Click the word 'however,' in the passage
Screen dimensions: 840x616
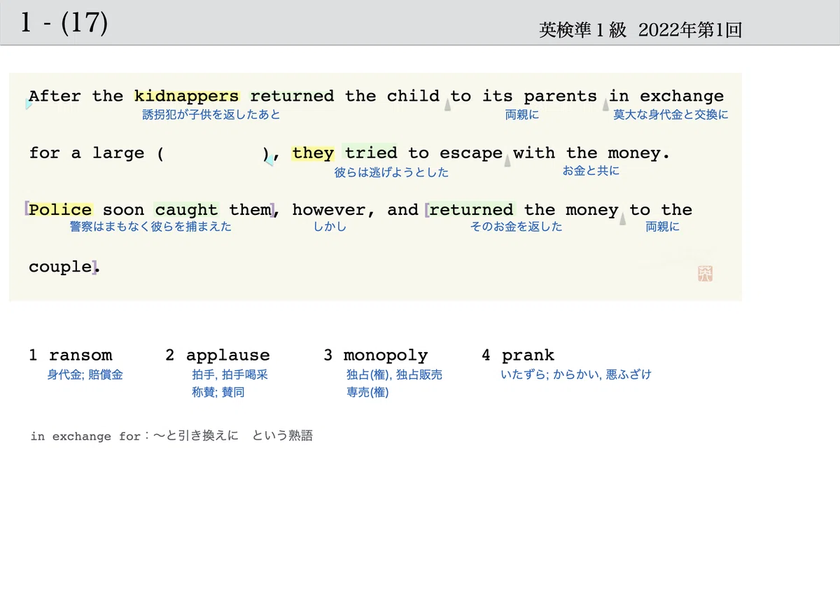tap(334, 210)
